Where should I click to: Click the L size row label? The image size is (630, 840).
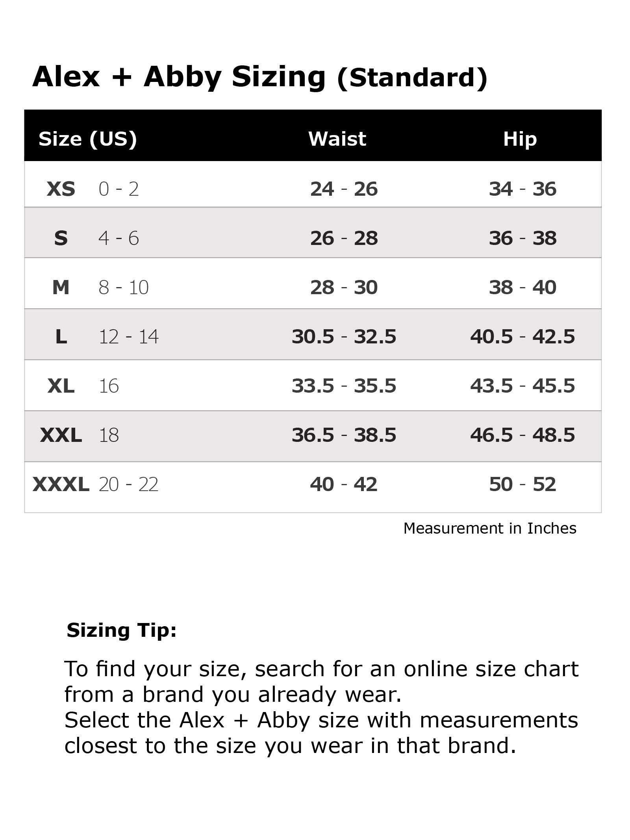(61, 337)
